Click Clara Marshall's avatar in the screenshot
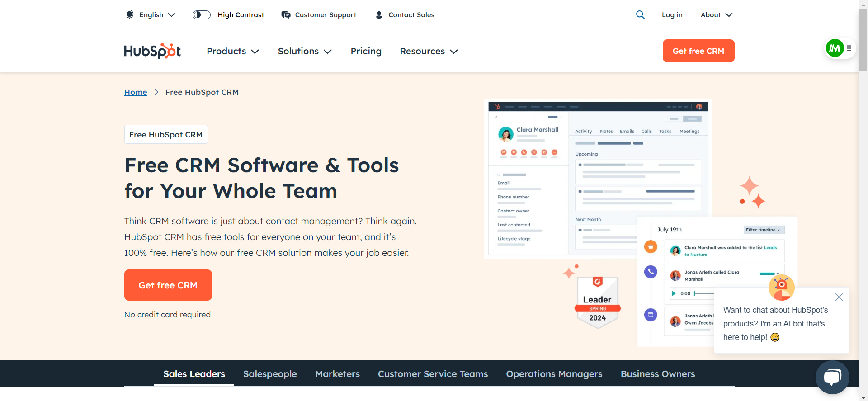 [505, 134]
